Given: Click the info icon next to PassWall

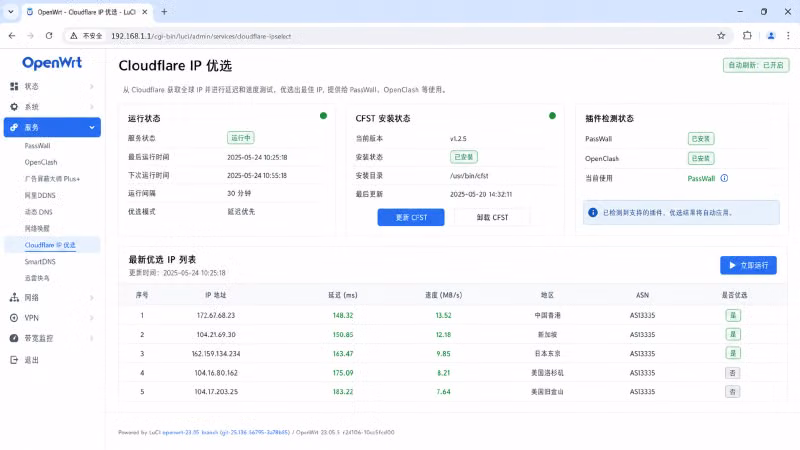Looking at the screenshot, I should pyautogui.click(x=724, y=178).
